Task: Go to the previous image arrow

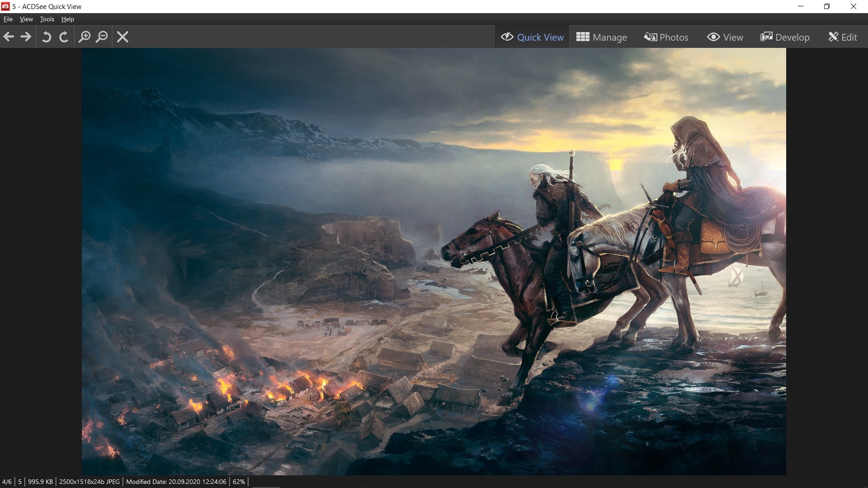Action: [x=9, y=37]
